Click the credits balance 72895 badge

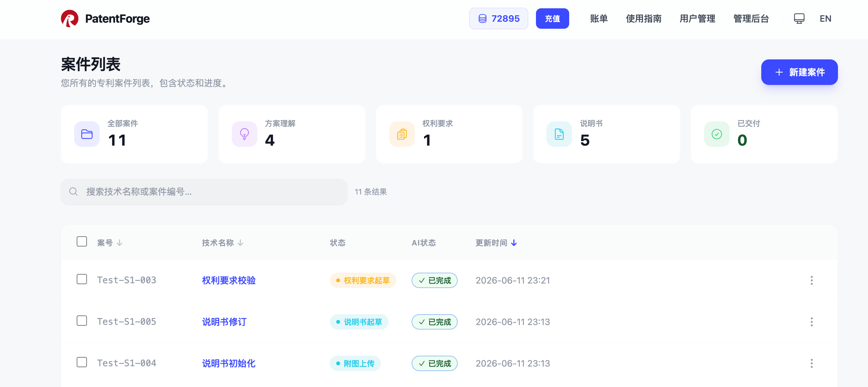click(x=498, y=19)
